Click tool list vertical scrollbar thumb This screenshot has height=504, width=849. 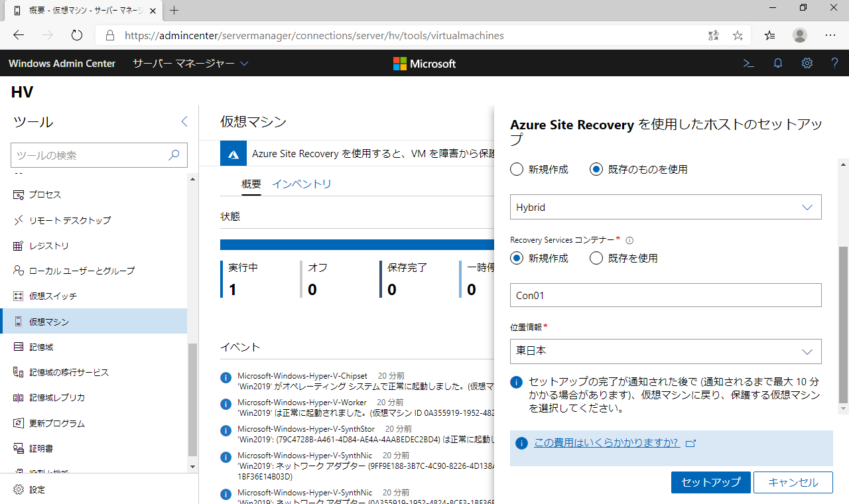pos(193,400)
